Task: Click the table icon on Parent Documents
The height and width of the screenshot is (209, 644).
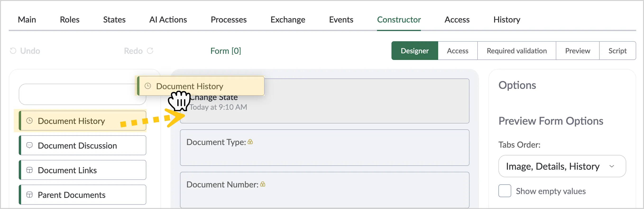Action: (29, 195)
